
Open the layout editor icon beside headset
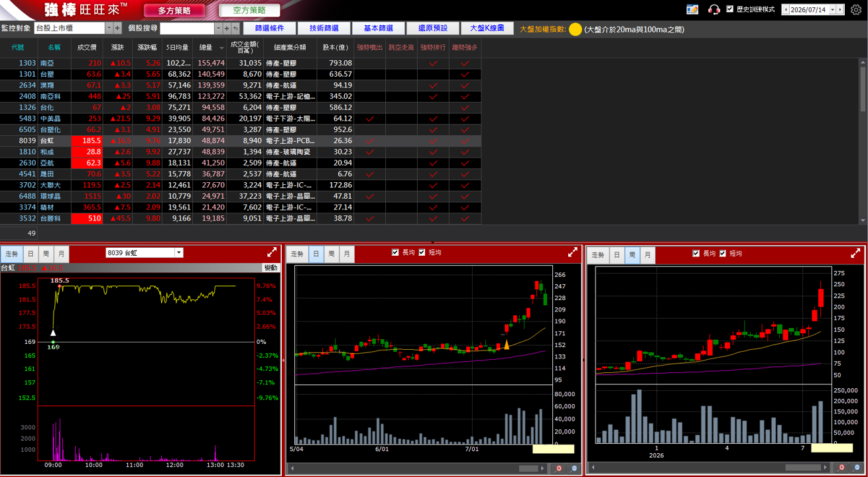click(x=692, y=9)
